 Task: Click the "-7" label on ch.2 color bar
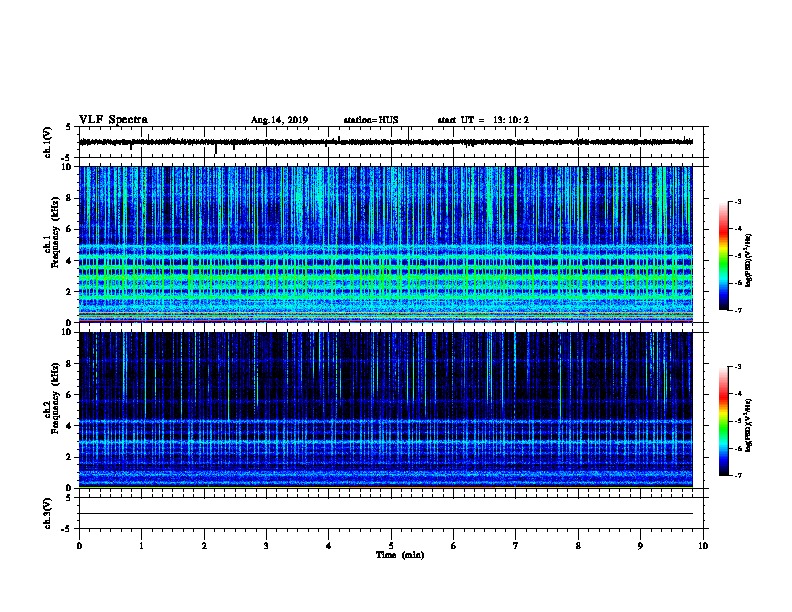(x=737, y=475)
